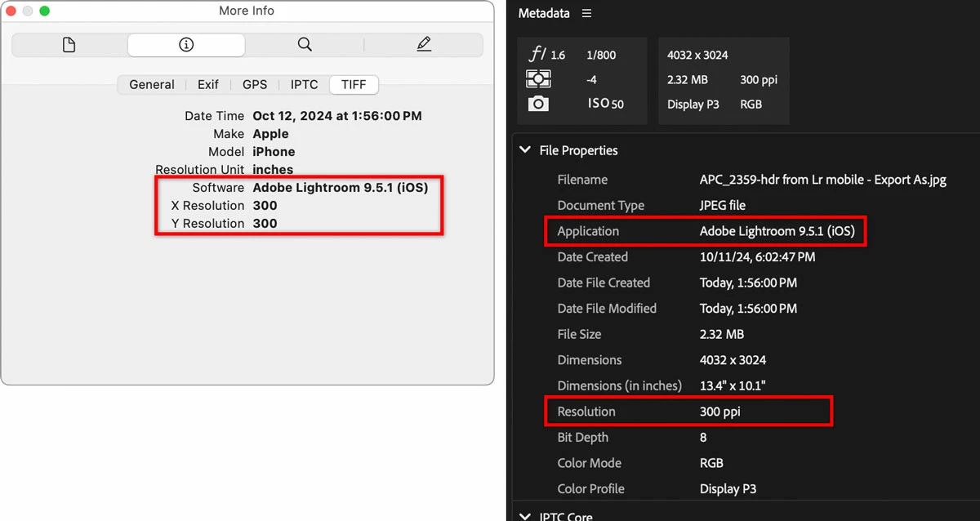The width and height of the screenshot is (980, 521).
Task: Open the Metadata panel hamburger menu
Action: point(587,13)
